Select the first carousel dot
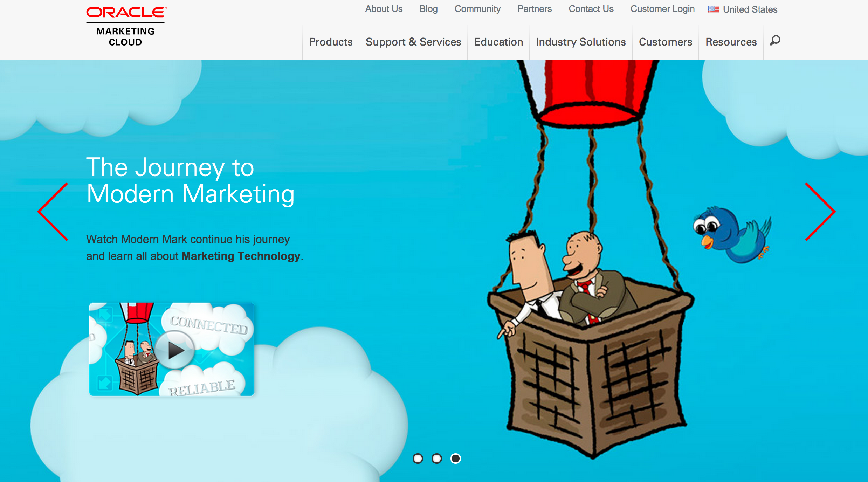868x482 pixels. point(418,459)
